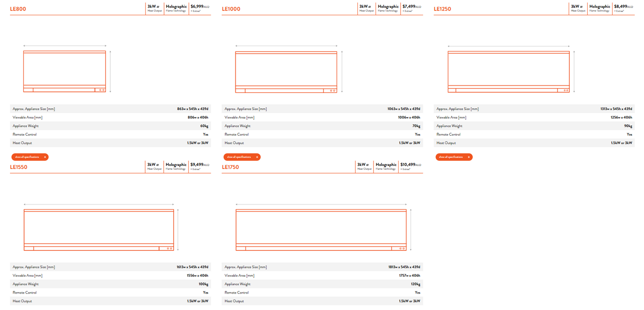
Task: Click the LE1550 fireplace diagram
Action: pyautogui.click(x=99, y=229)
